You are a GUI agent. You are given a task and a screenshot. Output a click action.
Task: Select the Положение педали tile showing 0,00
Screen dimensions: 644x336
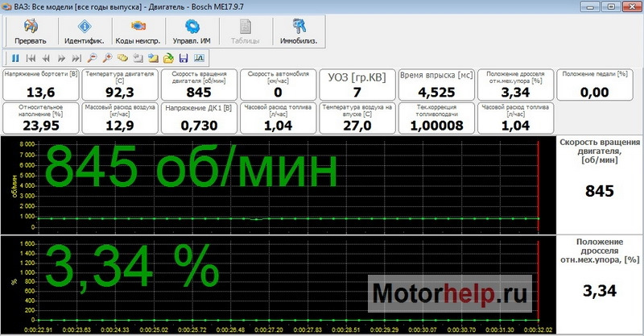click(x=595, y=85)
